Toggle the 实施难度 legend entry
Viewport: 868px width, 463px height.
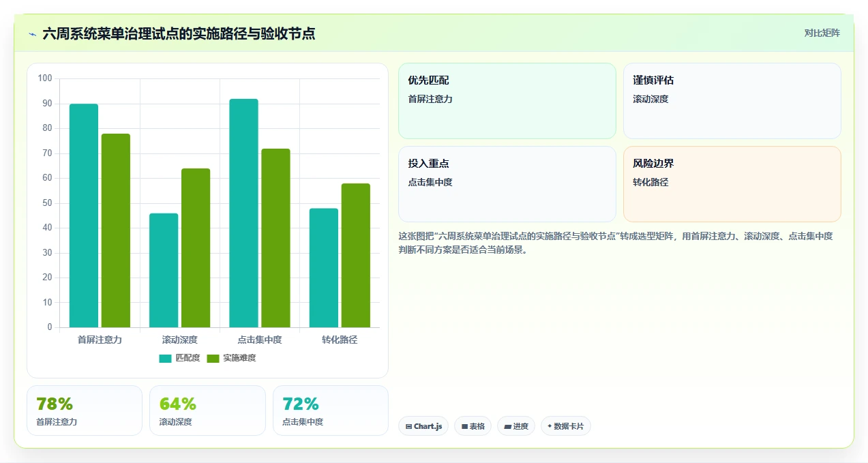tap(231, 358)
